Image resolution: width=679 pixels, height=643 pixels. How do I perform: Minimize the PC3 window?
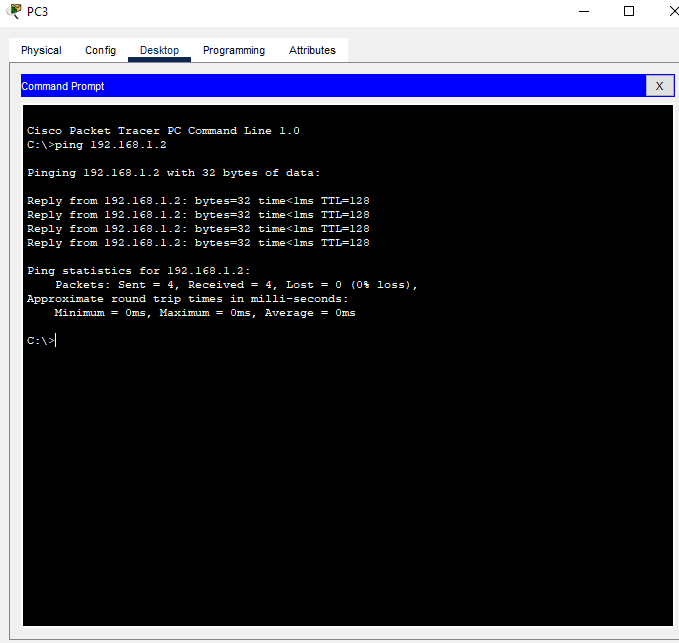[x=584, y=11]
